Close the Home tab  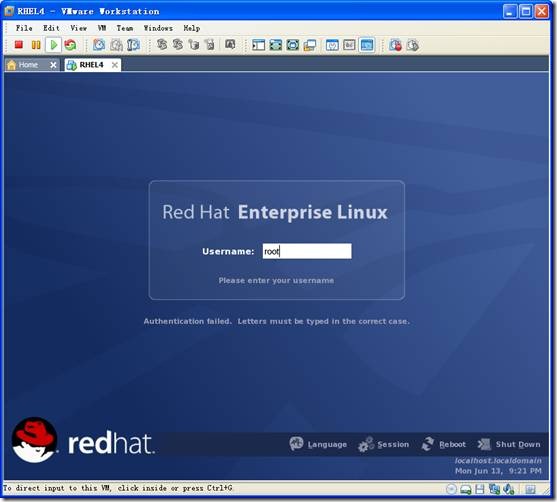(53, 65)
